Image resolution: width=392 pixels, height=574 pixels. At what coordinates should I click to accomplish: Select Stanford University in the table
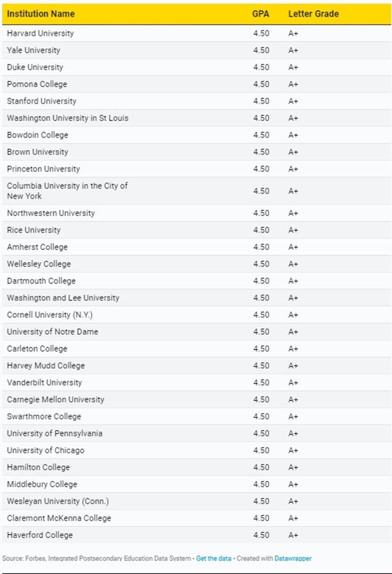(x=42, y=101)
